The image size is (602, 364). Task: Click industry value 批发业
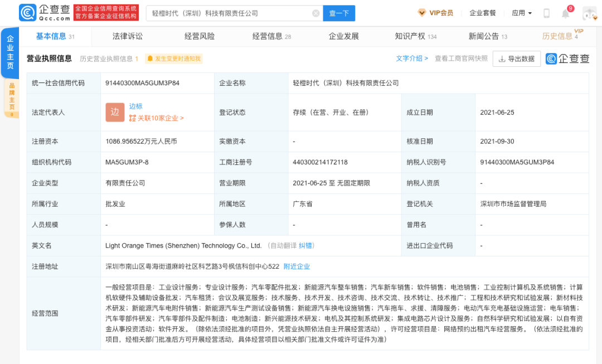[x=115, y=204]
